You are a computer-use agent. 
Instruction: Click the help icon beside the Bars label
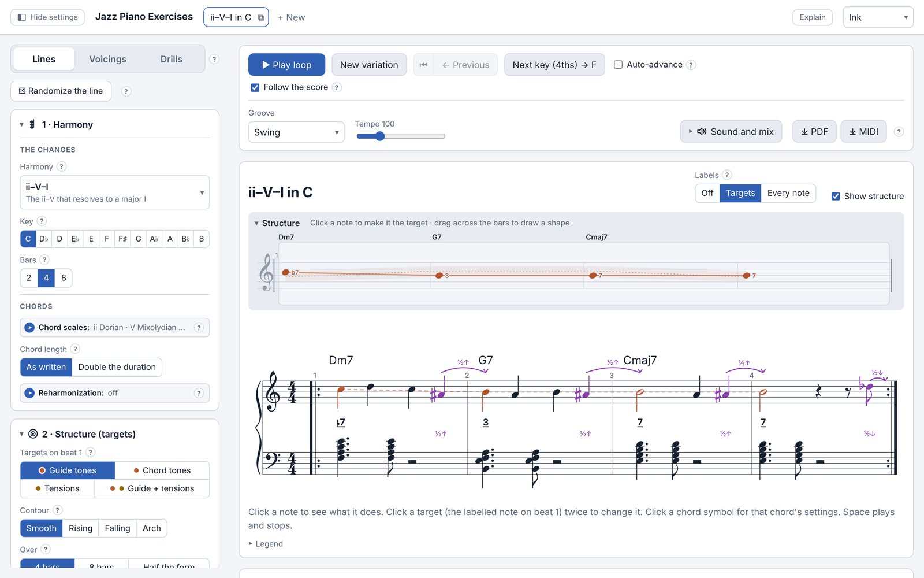(x=44, y=260)
